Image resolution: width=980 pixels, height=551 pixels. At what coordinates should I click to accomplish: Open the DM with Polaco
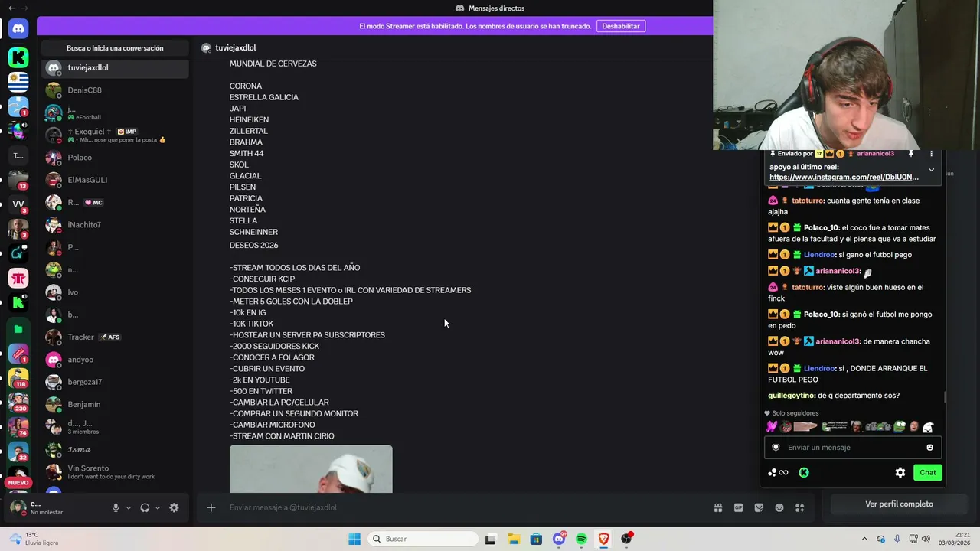(115, 158)
